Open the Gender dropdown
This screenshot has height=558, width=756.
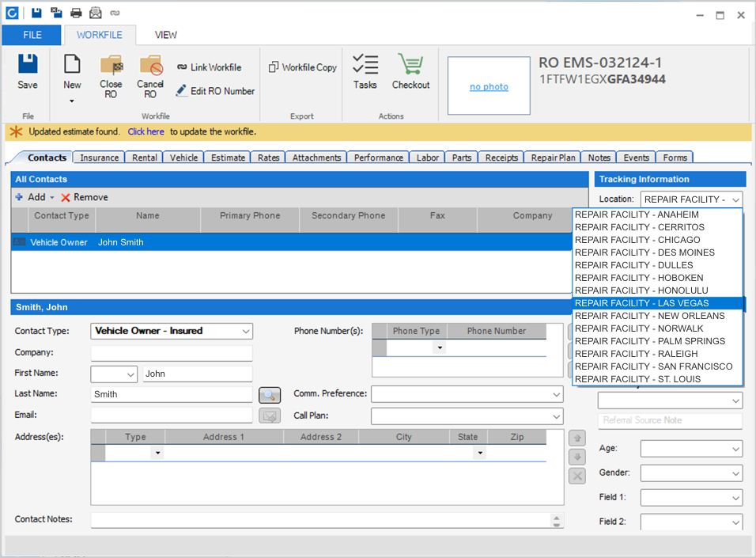coord(735,473)
